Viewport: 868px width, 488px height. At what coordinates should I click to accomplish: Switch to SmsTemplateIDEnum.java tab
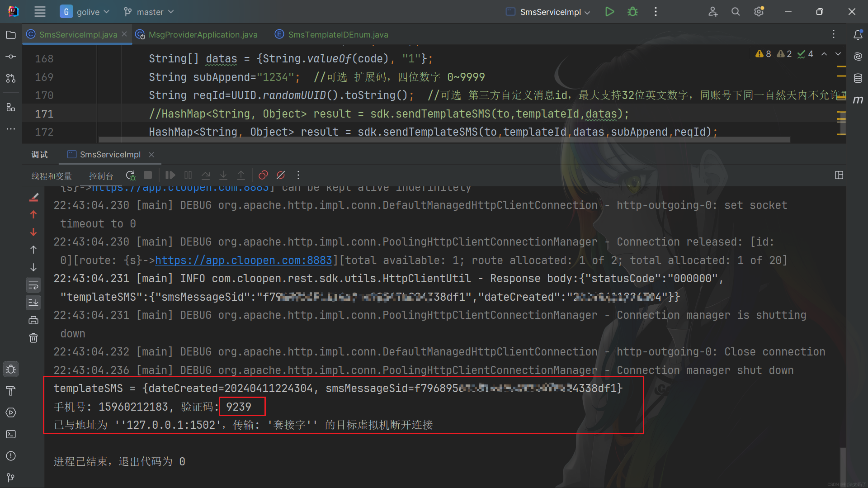332,34
